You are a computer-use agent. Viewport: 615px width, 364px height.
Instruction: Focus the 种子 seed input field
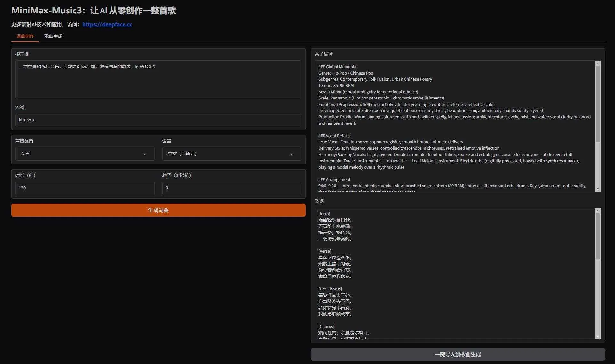pyautogui.click(x=232, y=188)
